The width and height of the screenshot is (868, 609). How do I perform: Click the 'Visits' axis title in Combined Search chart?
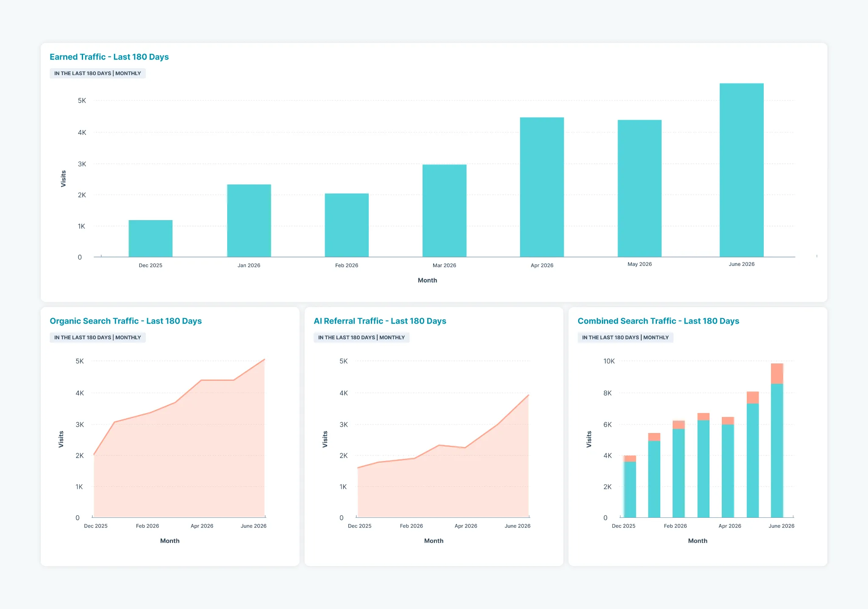(589, 439)
